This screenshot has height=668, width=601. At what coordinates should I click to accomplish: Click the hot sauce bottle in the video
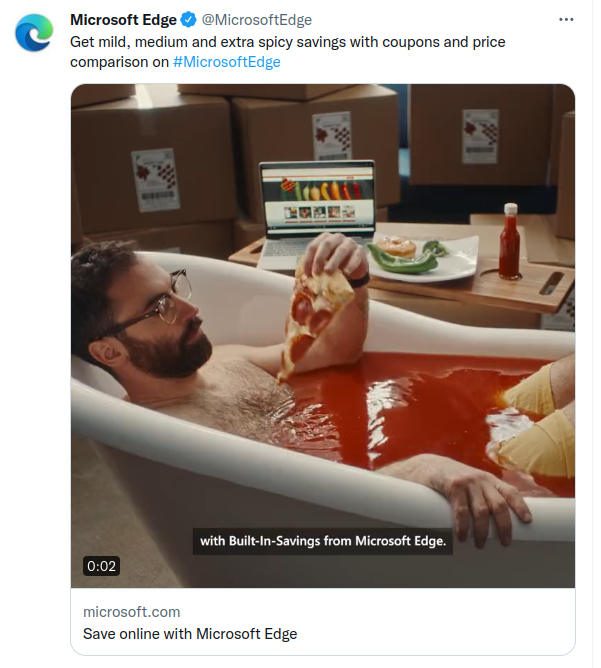coord(510,241)
